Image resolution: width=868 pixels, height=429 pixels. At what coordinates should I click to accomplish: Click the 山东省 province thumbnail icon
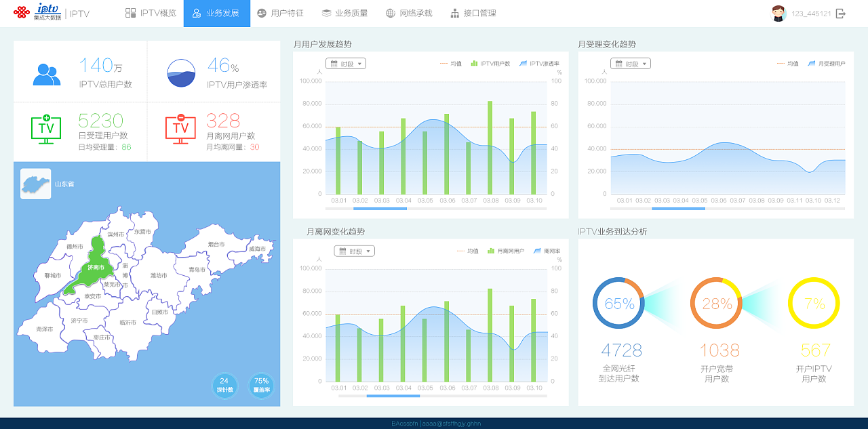[34, 183]
